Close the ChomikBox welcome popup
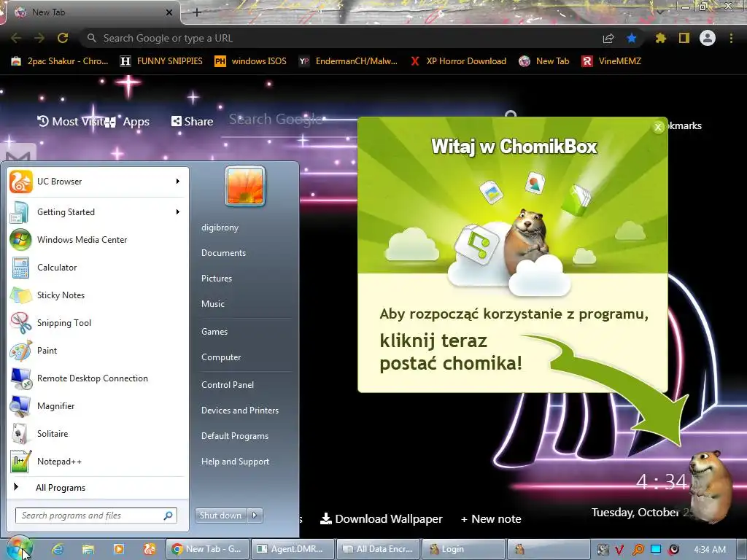Image resolution: width=747 pixels, height=560 pixels. tap(658, 127)
